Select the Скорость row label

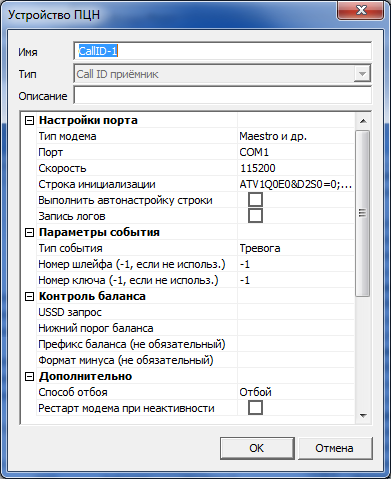coord(62,168)
